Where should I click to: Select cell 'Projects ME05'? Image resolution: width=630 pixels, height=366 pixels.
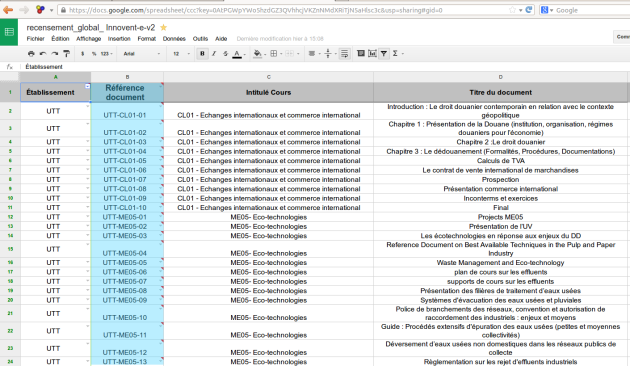point(501,217)
